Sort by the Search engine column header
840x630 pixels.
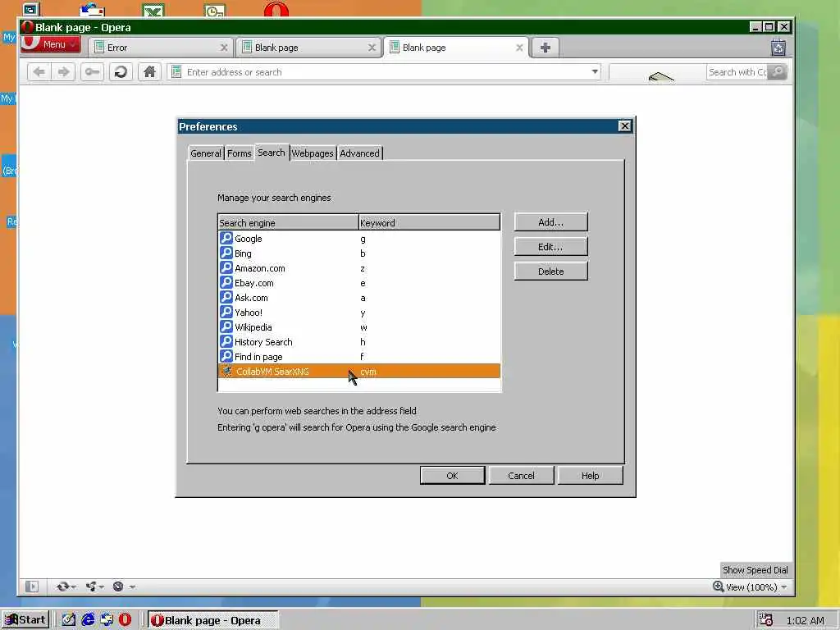tap(288, 222)
